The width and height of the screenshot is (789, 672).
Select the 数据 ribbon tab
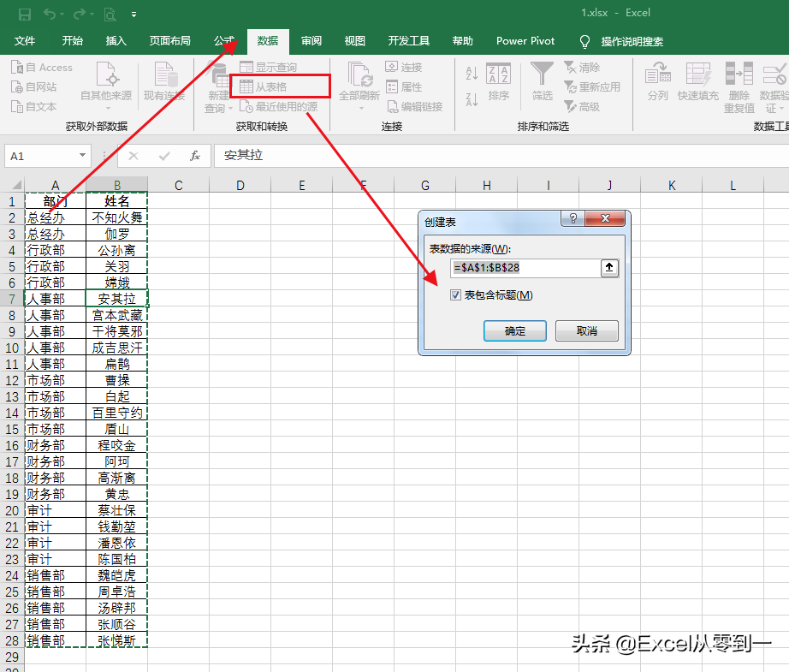(268, 41)
